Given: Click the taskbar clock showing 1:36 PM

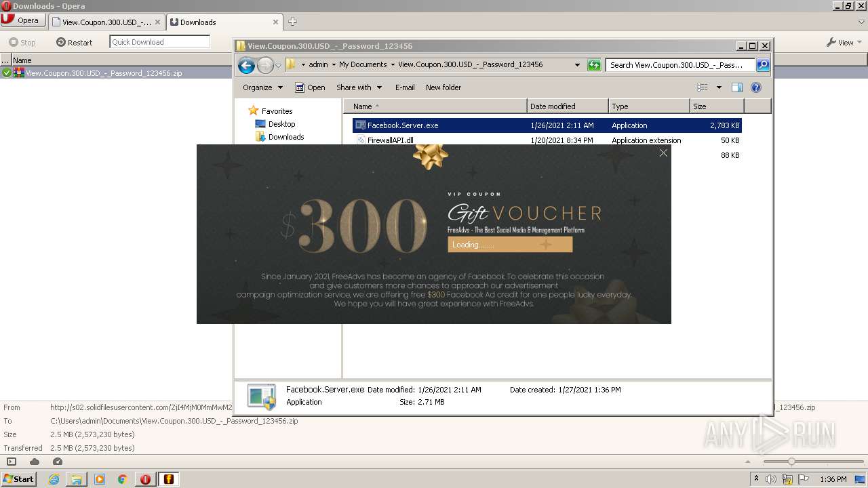Looking at the screenshot, I should (833, 479).
